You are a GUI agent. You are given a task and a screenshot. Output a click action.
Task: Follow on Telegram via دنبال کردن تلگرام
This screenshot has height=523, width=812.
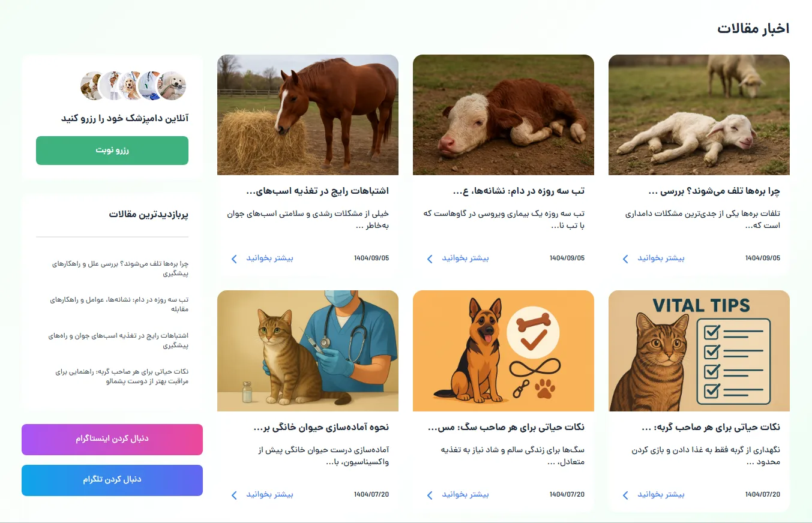click(x=112, y=480)
